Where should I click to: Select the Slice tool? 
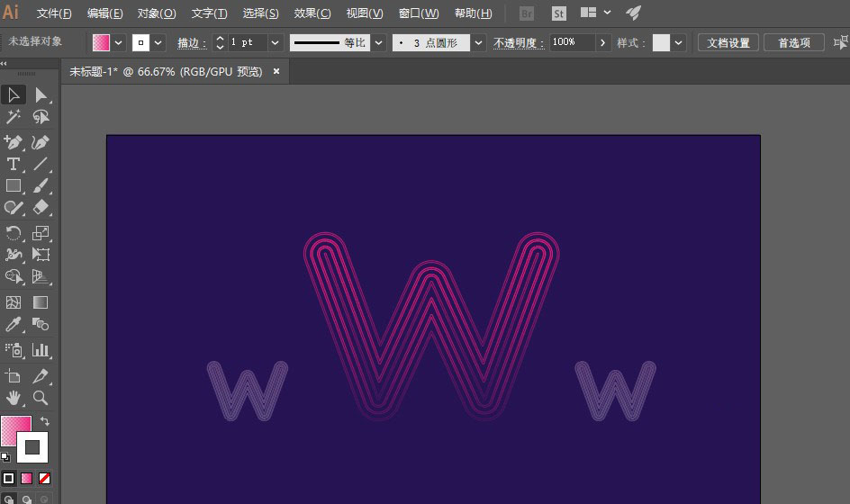(x=41, y=376)
